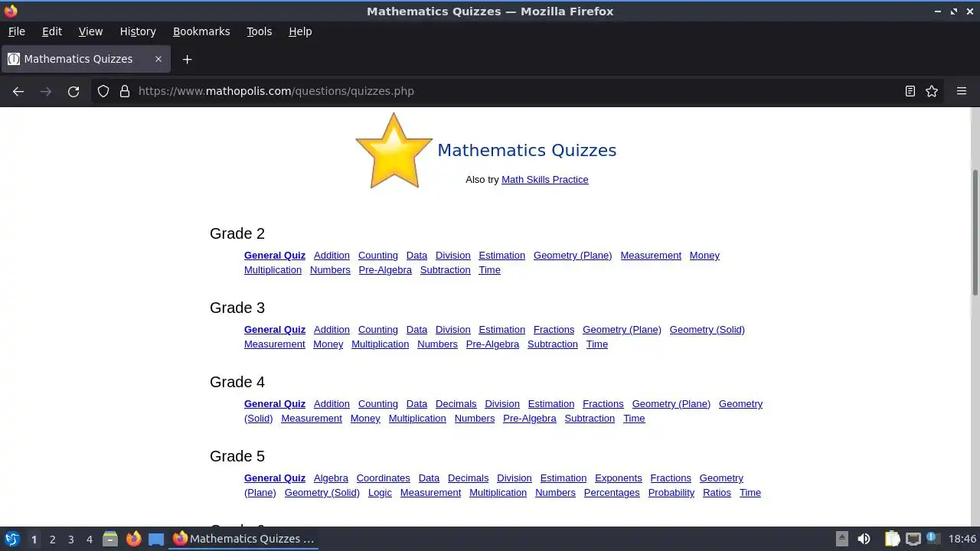Image resolution: width=980 pixels, height=551 pixels.
Task: Open the Firefox hamburger application menu
Action: click(962, 91)
